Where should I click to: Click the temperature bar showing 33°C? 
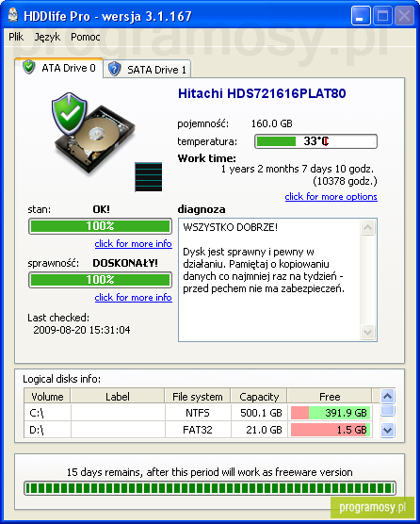point(315,141)
